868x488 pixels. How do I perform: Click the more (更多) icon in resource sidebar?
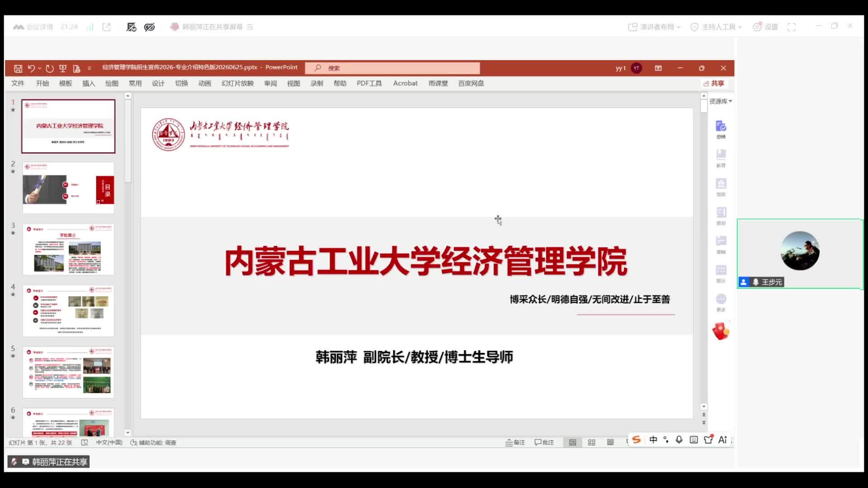(x=721, y=303)
